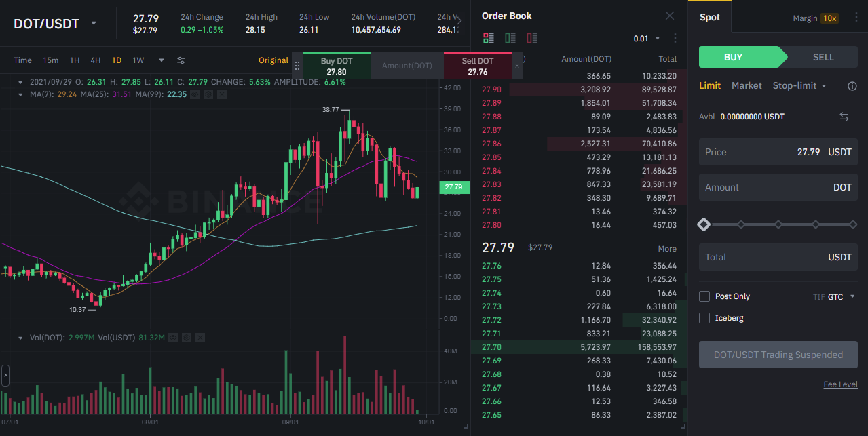Select ask price 27.90 row
The image size is (868, 436).
579,90
